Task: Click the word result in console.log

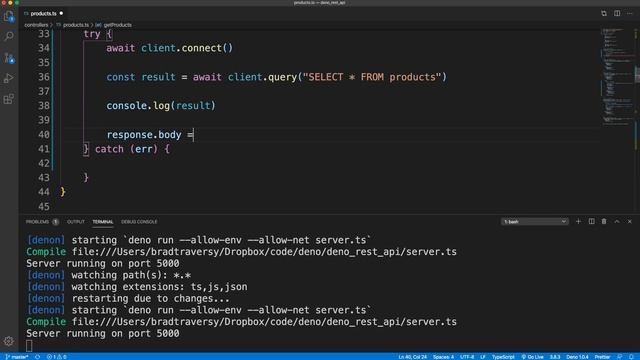Action: (x=193, y=106)
